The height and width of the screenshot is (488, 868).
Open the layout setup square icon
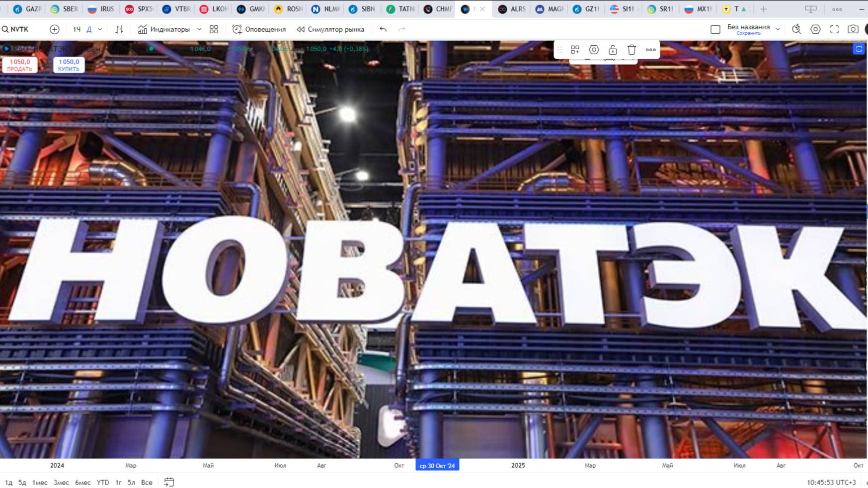[715, 29]
